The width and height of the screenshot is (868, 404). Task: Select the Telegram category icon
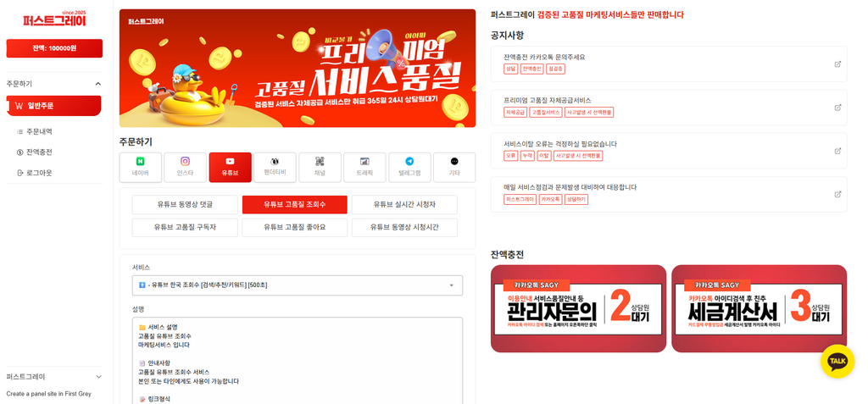point(409,162)
